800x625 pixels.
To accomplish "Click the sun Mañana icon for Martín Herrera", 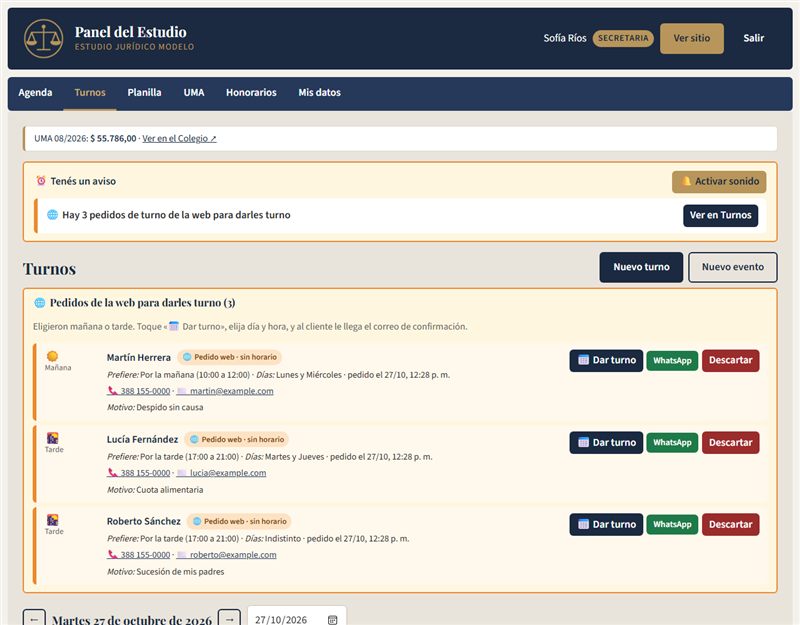I will pos(52,356).
